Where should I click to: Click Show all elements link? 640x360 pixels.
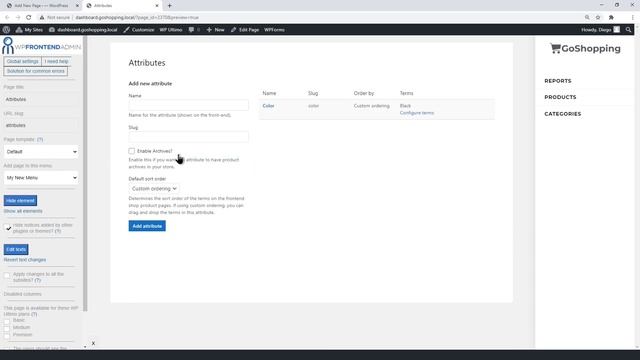coord(23,211)
